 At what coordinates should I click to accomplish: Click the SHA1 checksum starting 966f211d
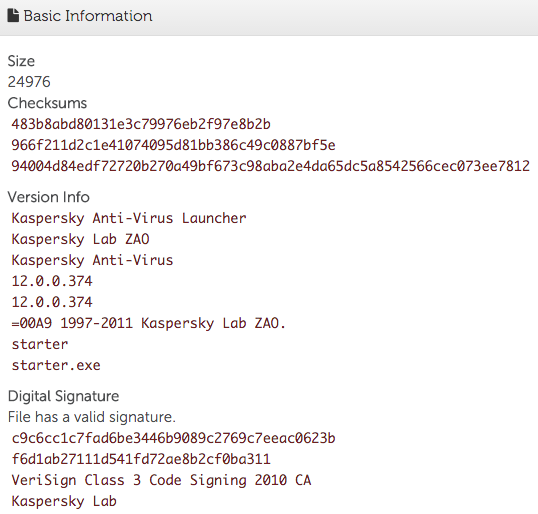click(x=173, y=145)
